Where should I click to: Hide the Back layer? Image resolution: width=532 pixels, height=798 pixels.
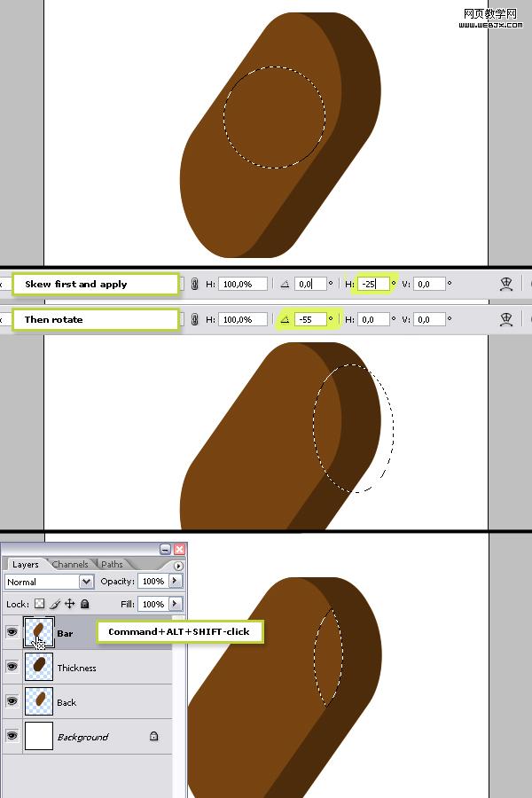pyautogui.click(x=12, y=701)
